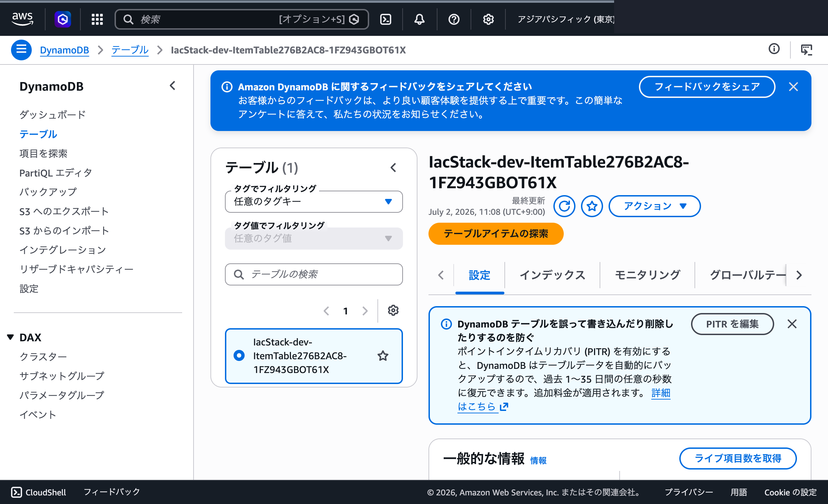Open the help question mark icon
828x504 pixels.
454,19
